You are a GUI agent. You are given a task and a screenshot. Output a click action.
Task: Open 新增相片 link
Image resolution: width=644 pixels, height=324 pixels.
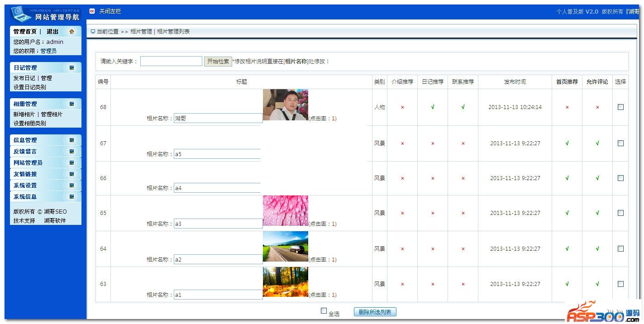point(24,114)
